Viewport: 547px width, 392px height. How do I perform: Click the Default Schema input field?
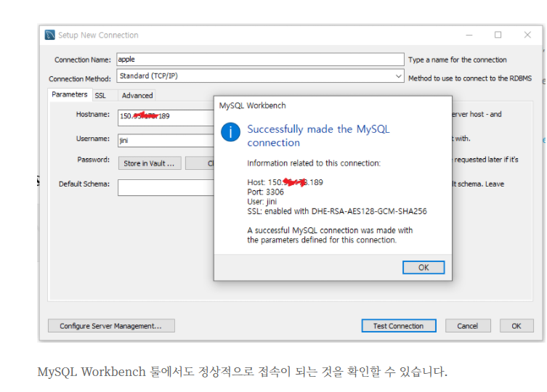pos(166,187)
